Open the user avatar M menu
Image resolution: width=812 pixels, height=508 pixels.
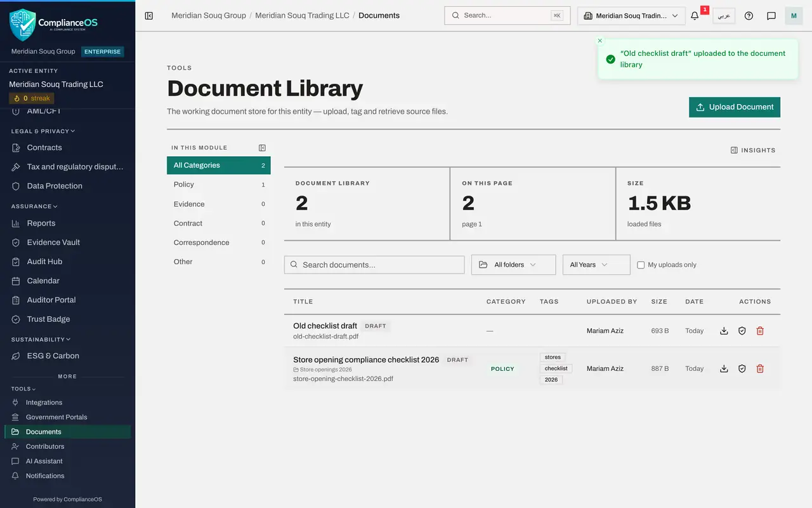(794, 16)
